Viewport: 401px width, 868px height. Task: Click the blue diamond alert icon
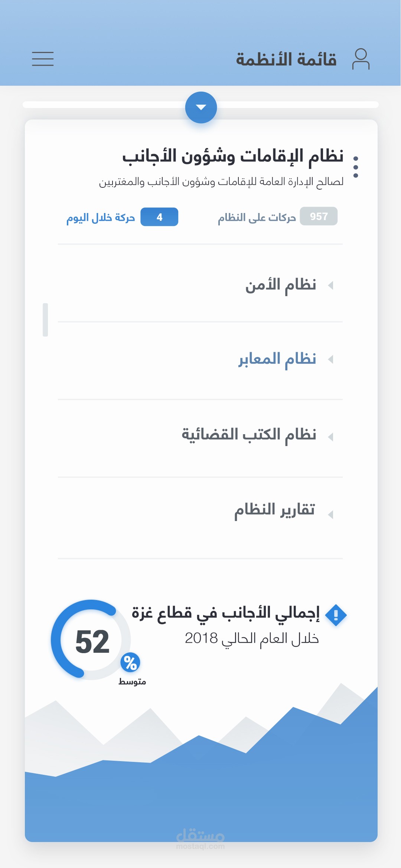[x=336, y=615]
